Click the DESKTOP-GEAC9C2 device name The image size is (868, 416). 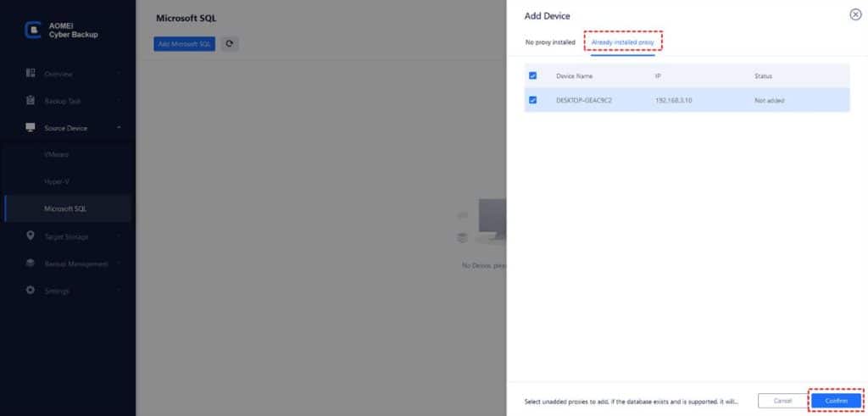click(583, 101)
